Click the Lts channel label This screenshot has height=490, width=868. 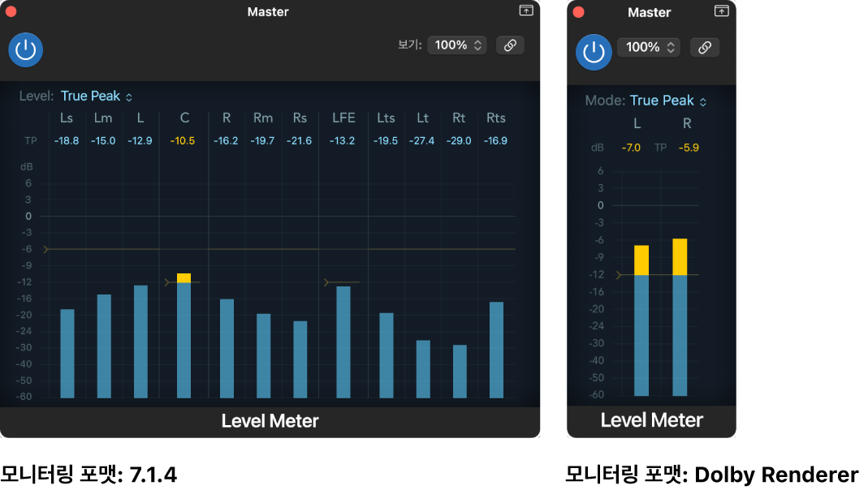click(x=386, y=118)
